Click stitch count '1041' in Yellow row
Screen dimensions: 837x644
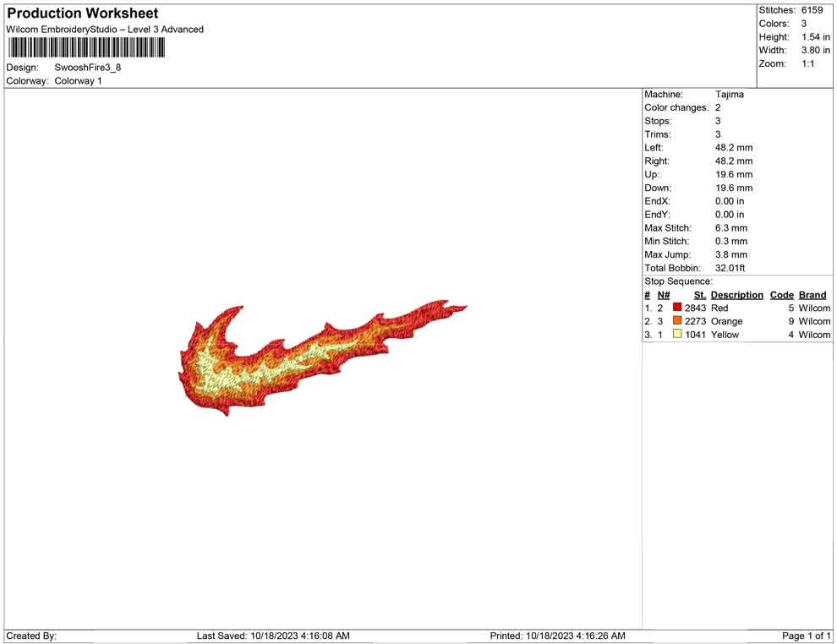[x=696, y=335]
